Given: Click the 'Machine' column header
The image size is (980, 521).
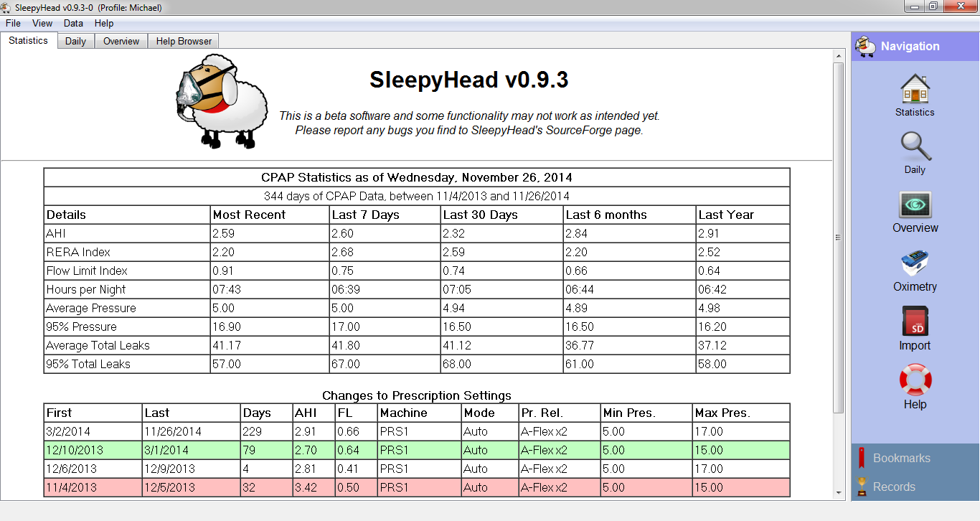Looking at the screenshot, I should click(x=404, y=413).
